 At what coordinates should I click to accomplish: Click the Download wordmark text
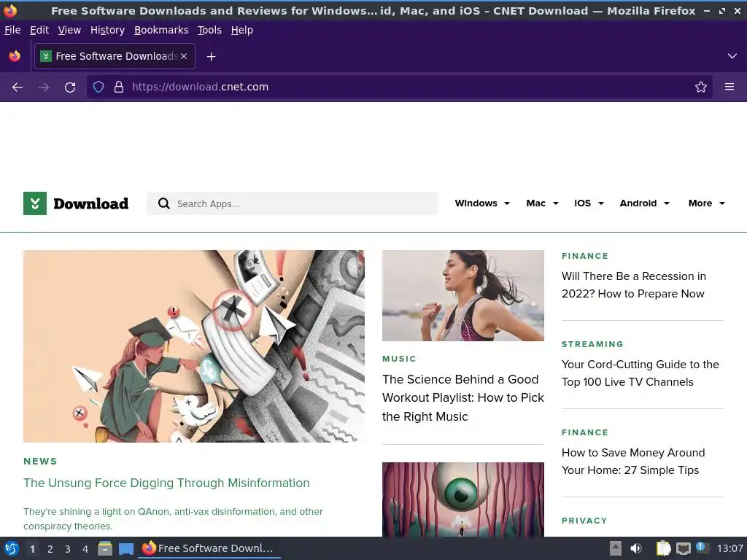[x=91, y=203]
